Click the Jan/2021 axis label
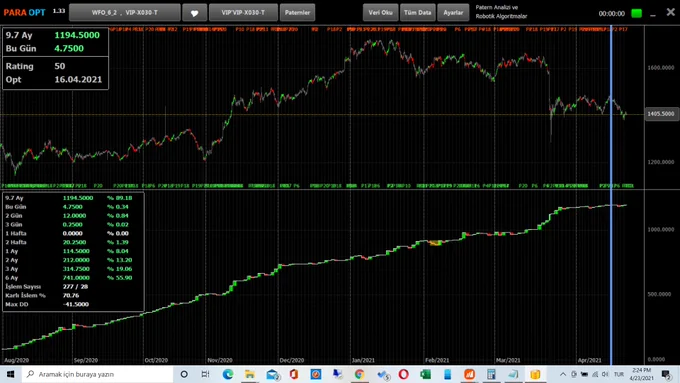Image resolution: width=680 pixels, height=383 pixels. click(363, 360)
